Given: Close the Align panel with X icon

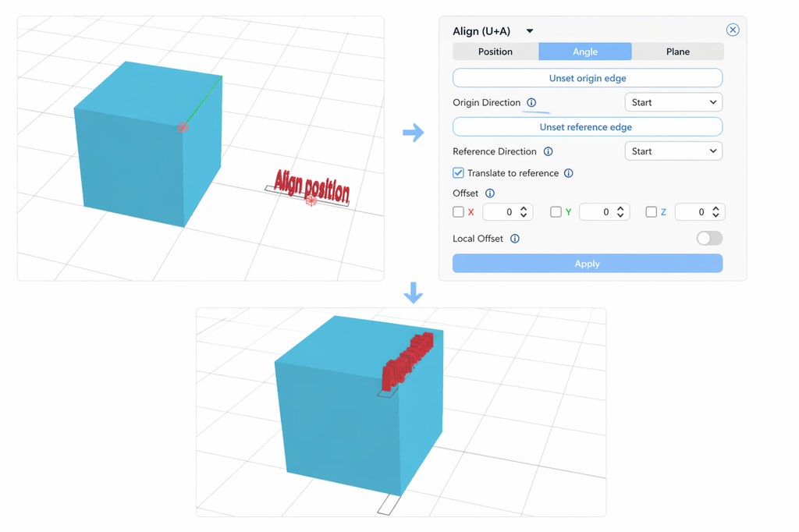Looking at the screenshot, I should (x=732, y=30).
